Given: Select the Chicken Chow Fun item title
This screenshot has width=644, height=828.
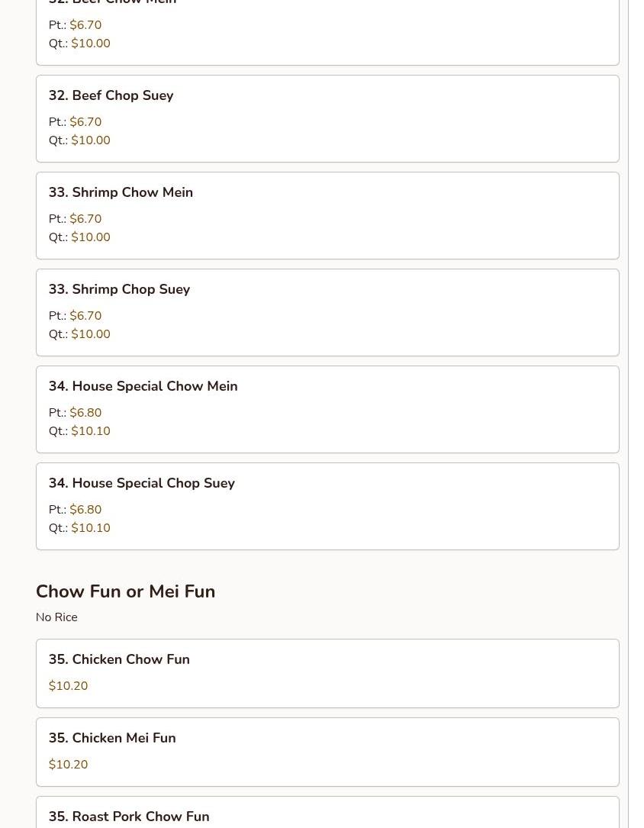Looking at the screenshot, I should pos(119,659).
